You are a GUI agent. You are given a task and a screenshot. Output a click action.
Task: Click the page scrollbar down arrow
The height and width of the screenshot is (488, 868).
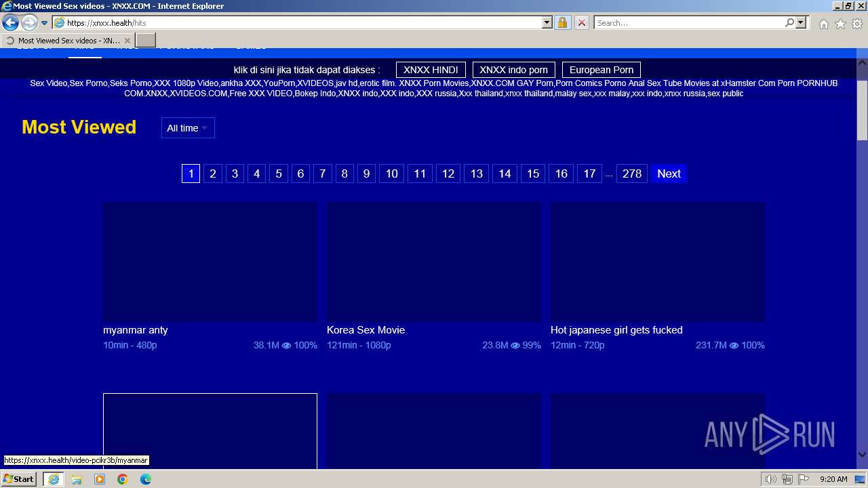pos(862,455)
